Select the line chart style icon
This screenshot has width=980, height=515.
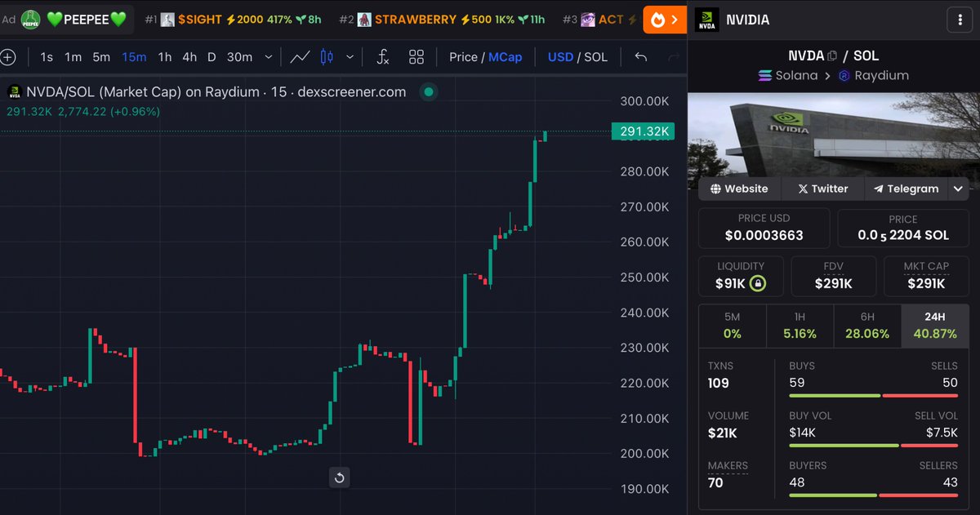300,57
